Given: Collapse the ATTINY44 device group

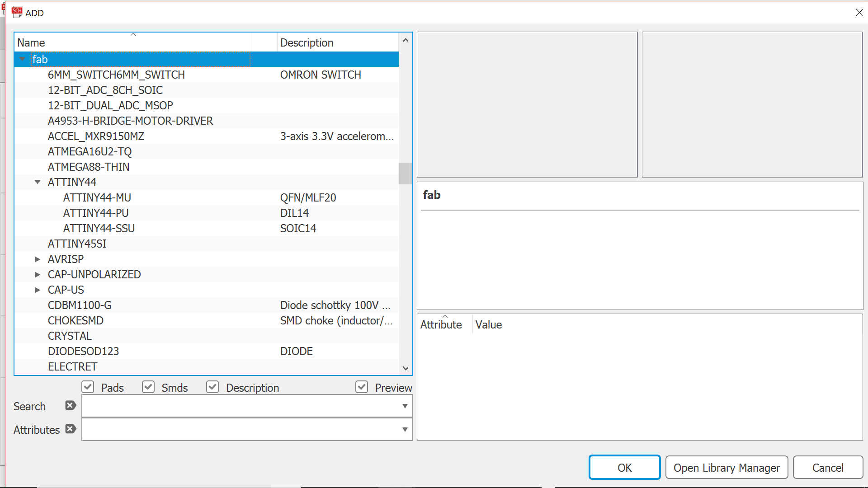Looking at the screenshot, I should point(38,182).
